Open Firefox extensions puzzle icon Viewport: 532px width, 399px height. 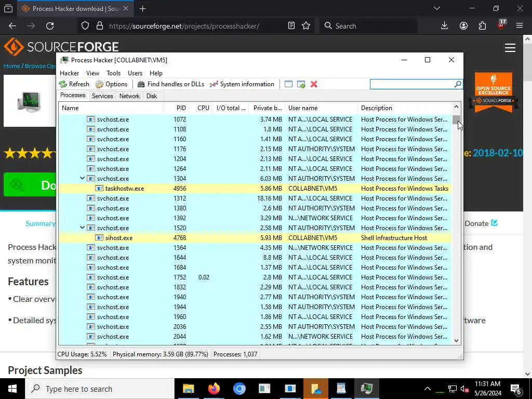coord(482,26)
